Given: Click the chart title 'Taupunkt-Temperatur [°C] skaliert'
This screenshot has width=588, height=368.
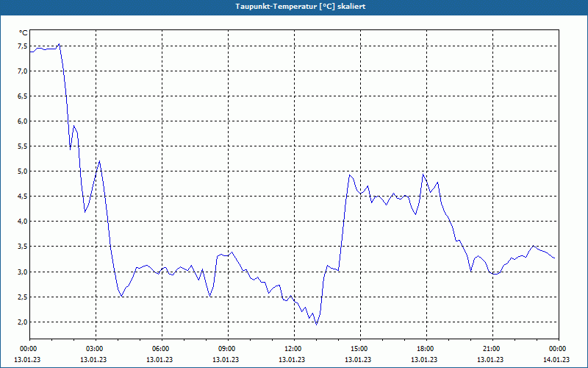Looking at the screenshot, I should (301, 7).
